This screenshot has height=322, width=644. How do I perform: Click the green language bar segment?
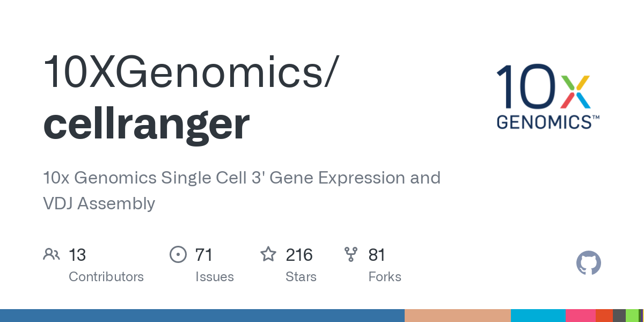pyautogui.click(x=632, y=316)
